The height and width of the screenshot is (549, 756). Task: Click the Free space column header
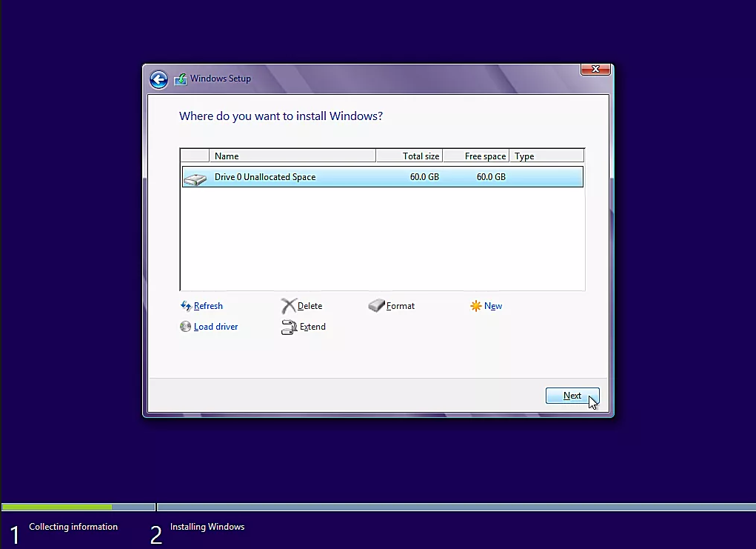coord(476,156)
